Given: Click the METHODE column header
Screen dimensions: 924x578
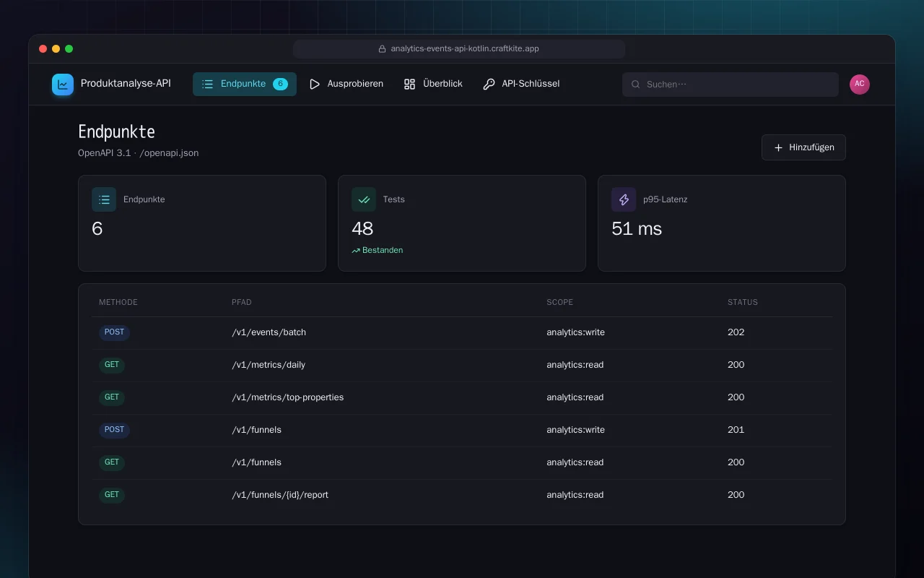Looking at the screenshot, I should click(118, 302).
